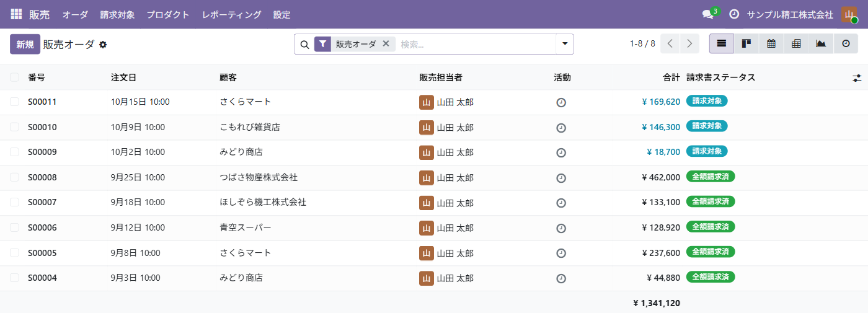
Task: Open order row for 青空スーパー
Action: [434, 227]
